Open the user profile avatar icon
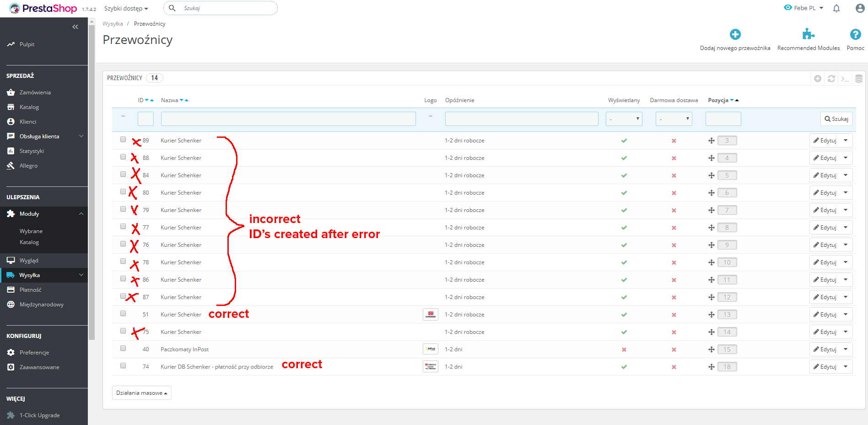This screenshot has width=868, height=425. point(860,8)
